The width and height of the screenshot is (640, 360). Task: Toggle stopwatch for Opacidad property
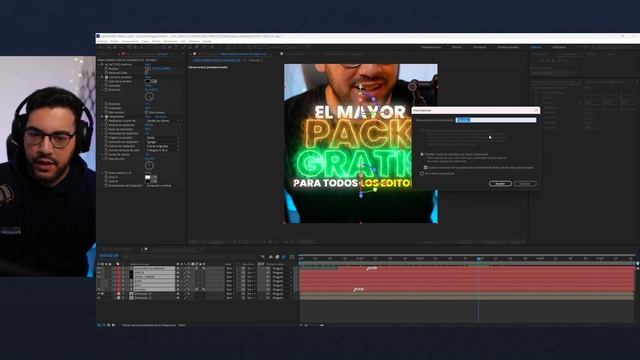point(106,86)
